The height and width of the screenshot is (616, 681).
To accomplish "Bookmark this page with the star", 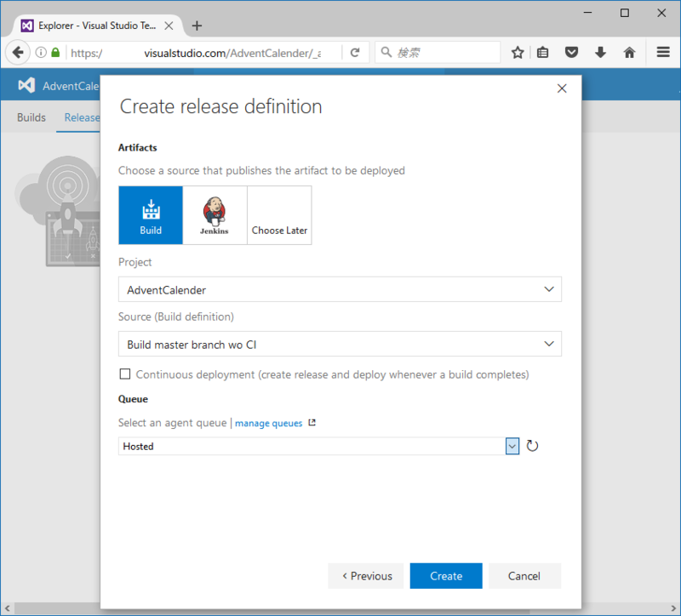I will [x=518, y=53].
